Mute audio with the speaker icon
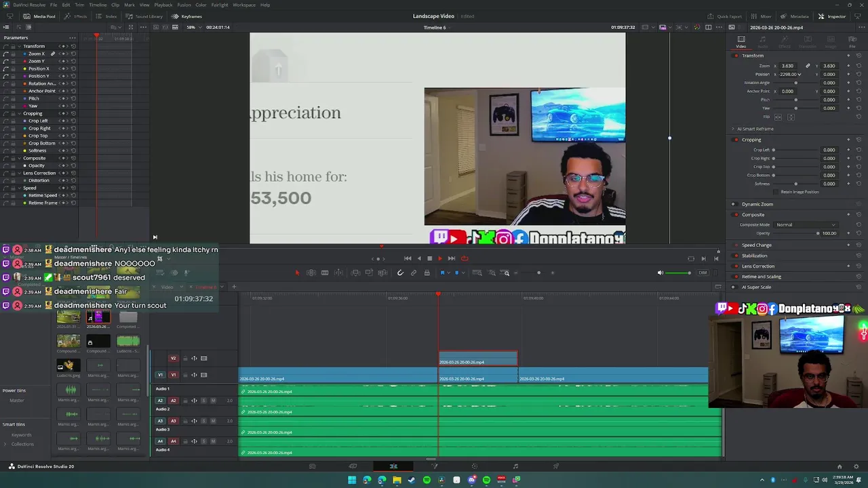Image resolution: width=868 pixels, height=488 pixels. tap(660, 272)
